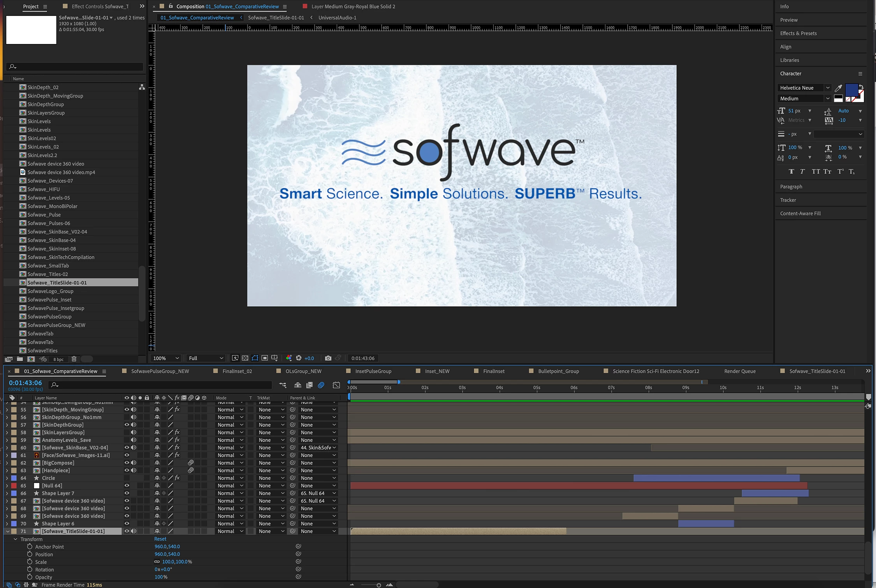
Task: Click the Toggle Transparency Grid icon
Action: pyautogui.click(x=245, y=358)
